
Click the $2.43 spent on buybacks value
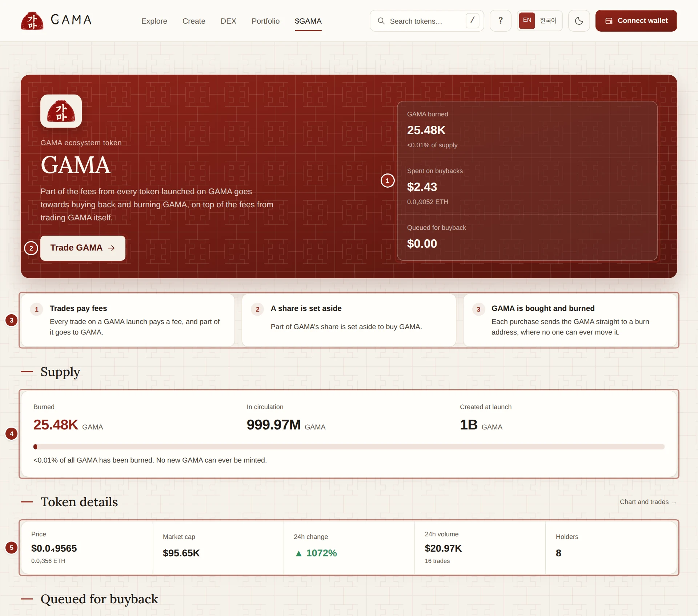pyautogui.click(x=422, y=187)
